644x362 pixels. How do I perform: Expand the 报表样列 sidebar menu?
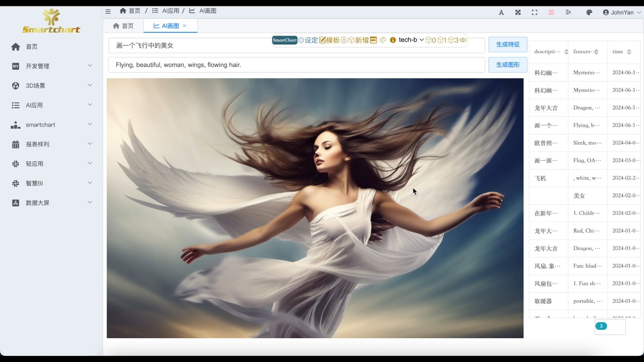click(x=52, y=144)
